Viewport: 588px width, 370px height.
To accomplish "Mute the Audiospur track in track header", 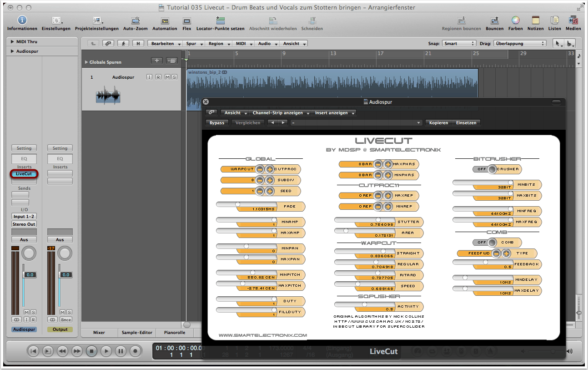I will point(167,77).
